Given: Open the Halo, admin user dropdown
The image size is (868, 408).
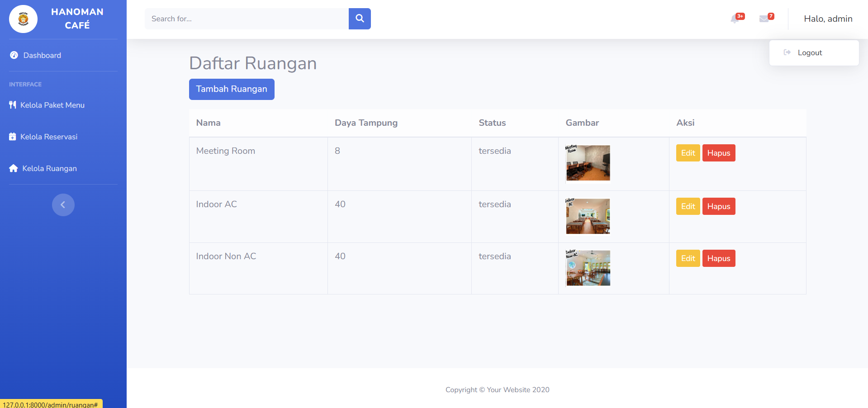Looking at the screenshot, I should (x=828, y=19).
